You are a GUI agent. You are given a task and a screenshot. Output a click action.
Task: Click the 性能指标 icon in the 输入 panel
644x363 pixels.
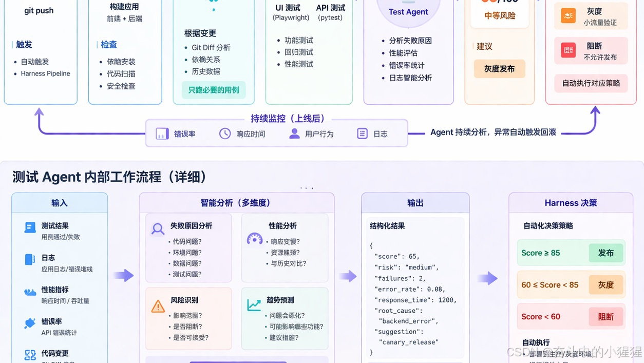click(30, 292)
